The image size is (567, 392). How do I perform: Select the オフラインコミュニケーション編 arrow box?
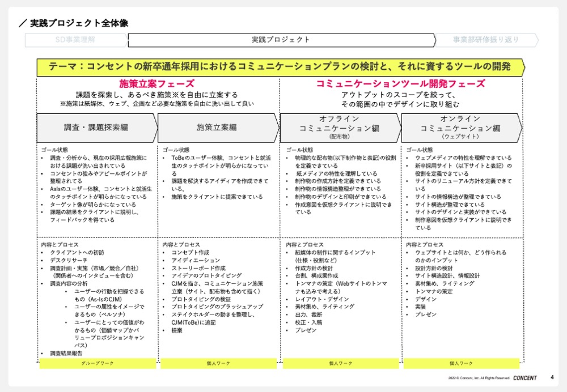pyautogui.click(x=340, y=127)
